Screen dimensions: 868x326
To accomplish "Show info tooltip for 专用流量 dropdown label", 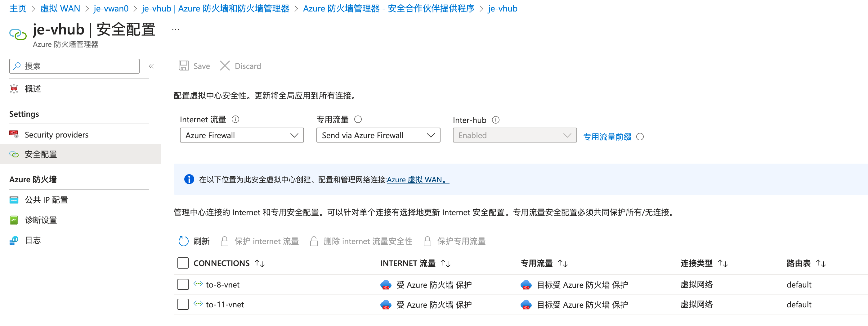I will click(x=358, y=119).
